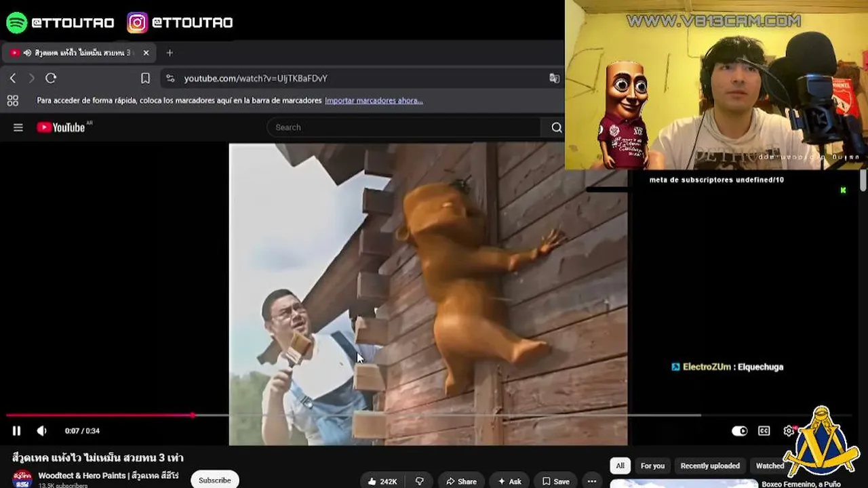Select the Watched filter chip

(x=770, y=466)
